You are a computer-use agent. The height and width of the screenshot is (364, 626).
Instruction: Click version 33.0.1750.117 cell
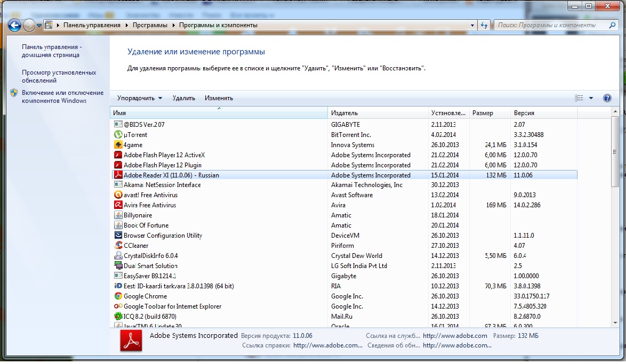[532, 296]
